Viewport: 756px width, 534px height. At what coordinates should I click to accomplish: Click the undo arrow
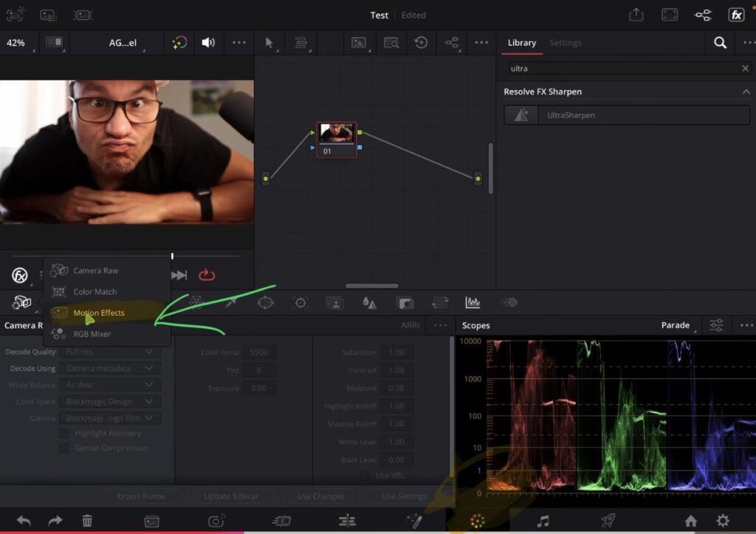pyautogui.click(x=24, y=521)
